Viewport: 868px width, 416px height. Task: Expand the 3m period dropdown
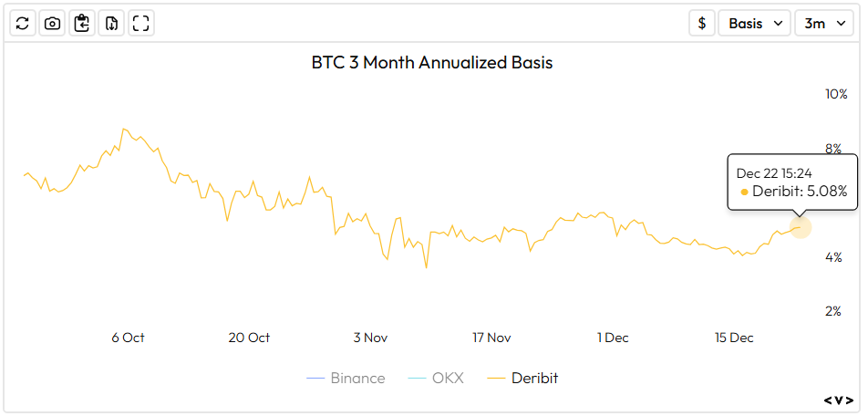point(823,24)
